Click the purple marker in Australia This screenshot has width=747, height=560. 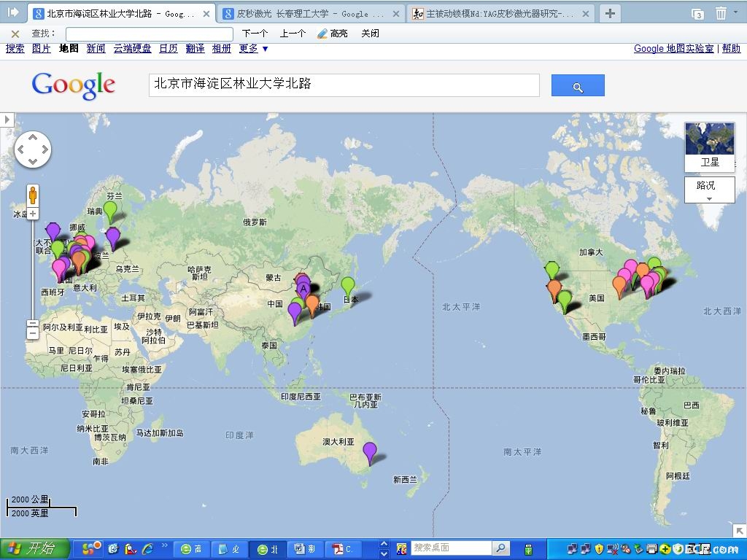click(x=370, y=451)
